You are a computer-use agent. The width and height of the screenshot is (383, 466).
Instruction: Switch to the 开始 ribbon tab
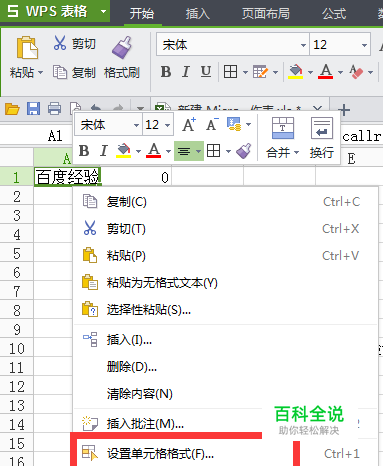coord(142,13)
